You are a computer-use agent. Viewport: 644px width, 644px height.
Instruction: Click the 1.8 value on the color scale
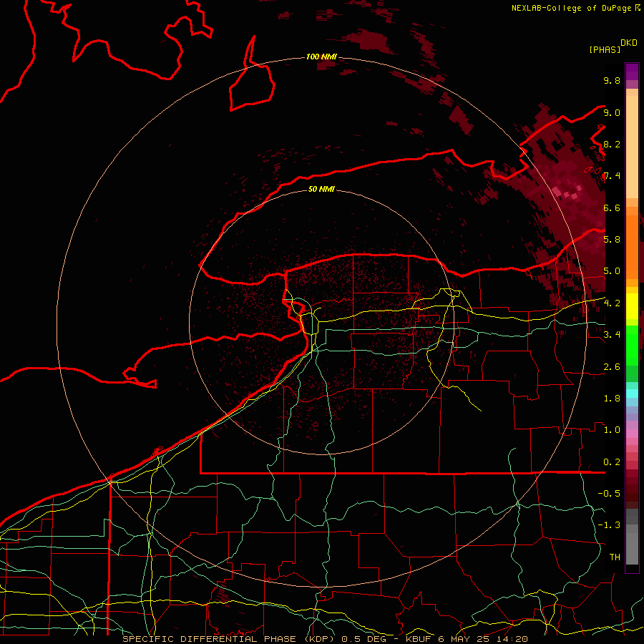pyautogui.click(x=612, y=398)
